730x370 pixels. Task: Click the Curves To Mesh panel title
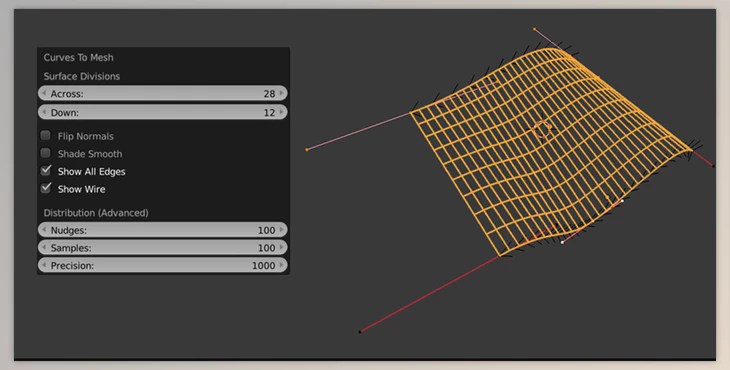pos(78,57)
